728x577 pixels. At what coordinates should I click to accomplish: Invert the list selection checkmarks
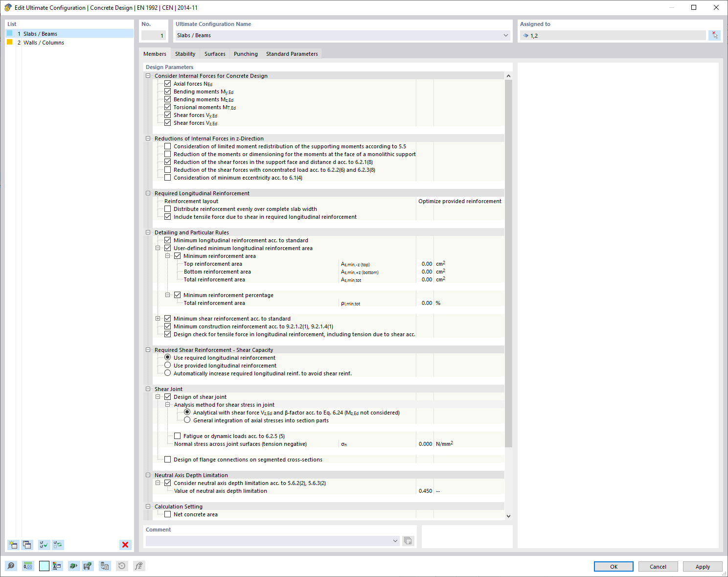tap(58, 545)
